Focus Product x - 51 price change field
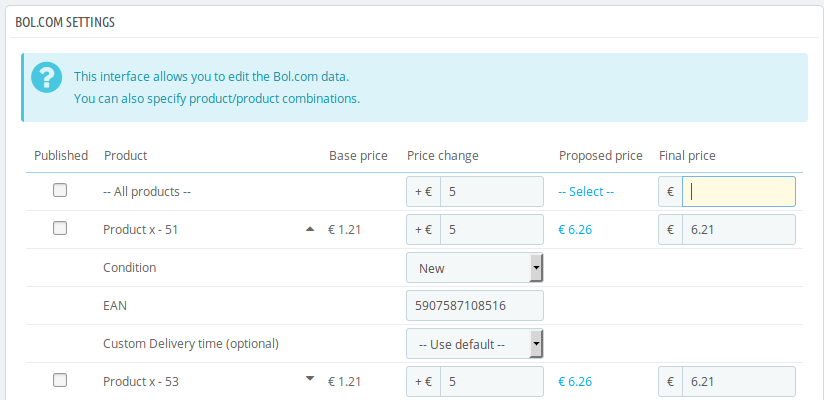This screenshot has width=824, height=400. [x=492, y=229]
